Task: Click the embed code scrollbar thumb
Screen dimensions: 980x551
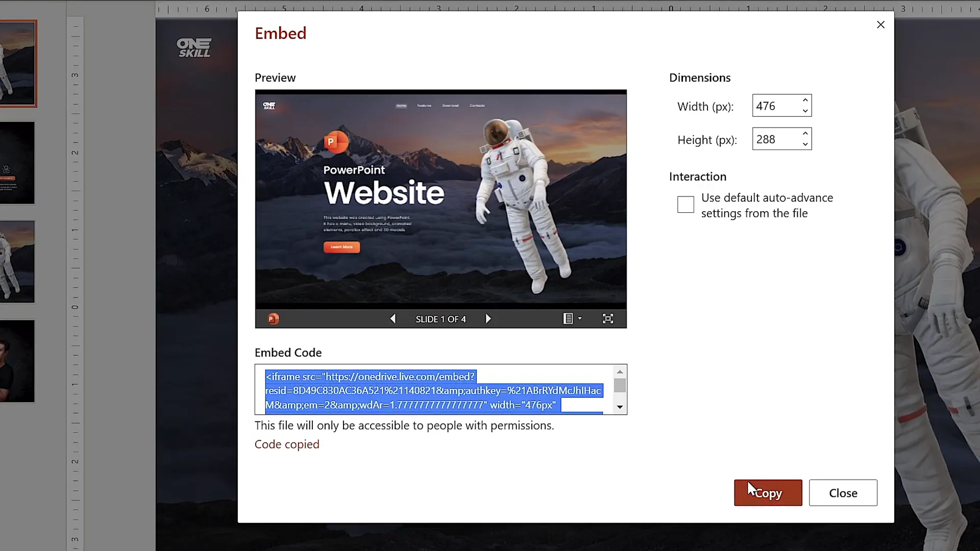Action: (x=620, y=385)
